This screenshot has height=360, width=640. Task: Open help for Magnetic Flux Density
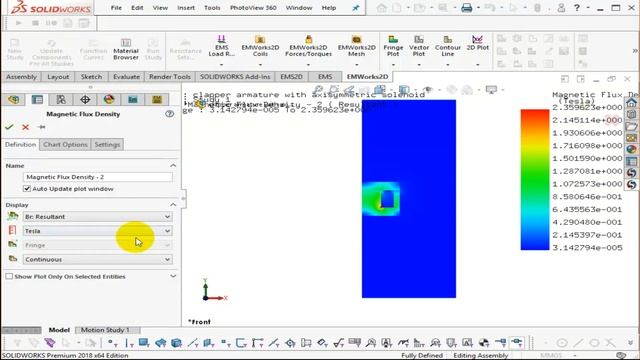[x=169, y=114]
